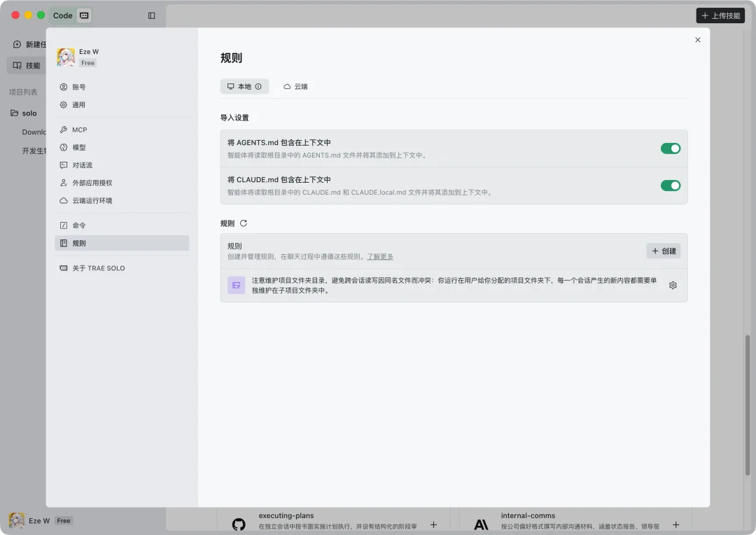Screen dimensions: 756x535
Task: Disable the AGENTS.md context switch
Action: [x=670, y=148]
